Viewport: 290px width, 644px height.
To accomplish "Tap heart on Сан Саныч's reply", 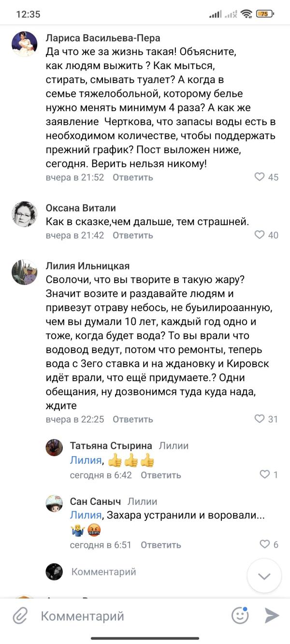I will [x=265, y=544].
